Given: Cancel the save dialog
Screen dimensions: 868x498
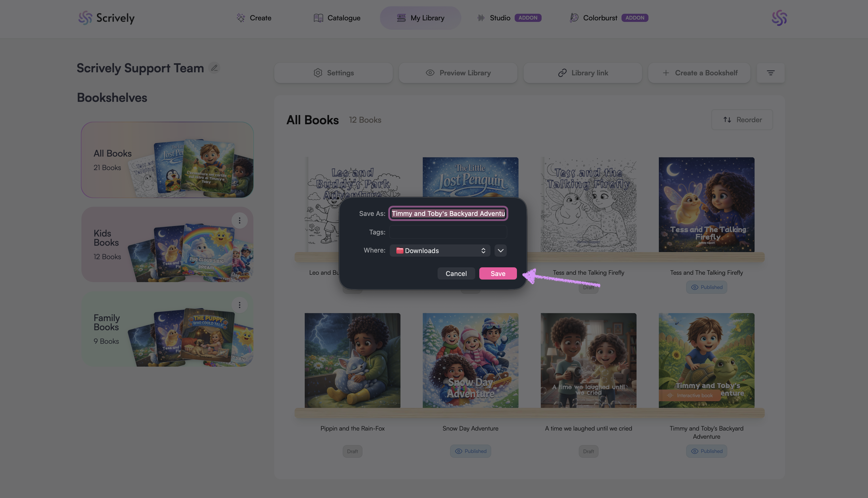Looking at the screenshot, I should click(x=456, y=274).
